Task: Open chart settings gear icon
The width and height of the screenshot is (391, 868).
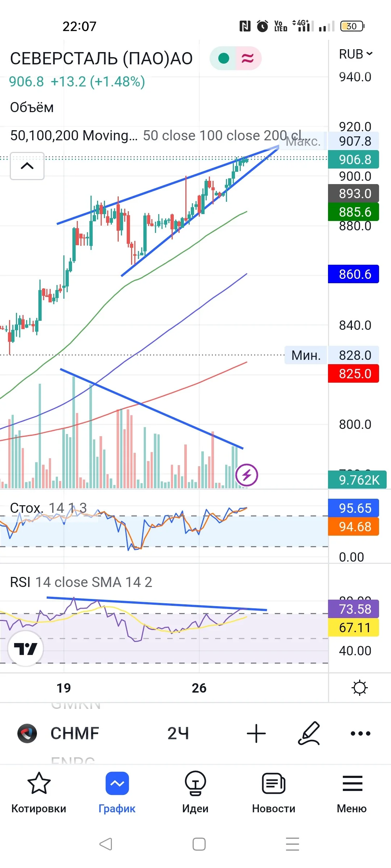Action: pos(360,688)
